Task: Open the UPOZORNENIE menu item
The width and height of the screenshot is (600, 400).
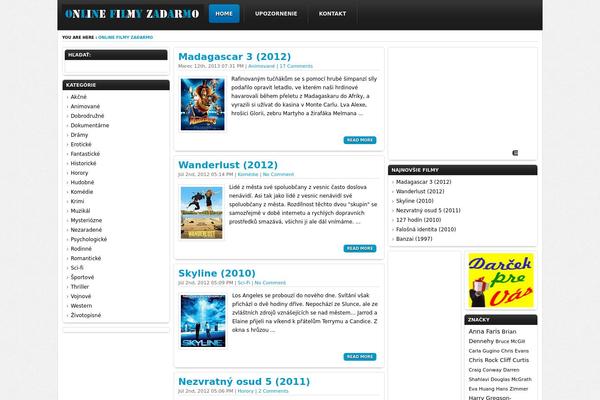Action: click(276, 14)
